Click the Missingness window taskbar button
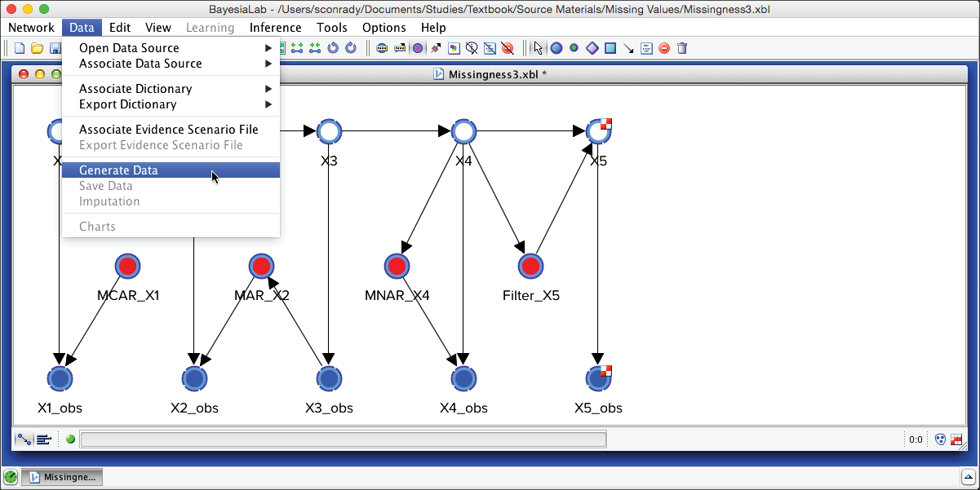The width and height of the screenshot is (980, 490). (63, 477)
